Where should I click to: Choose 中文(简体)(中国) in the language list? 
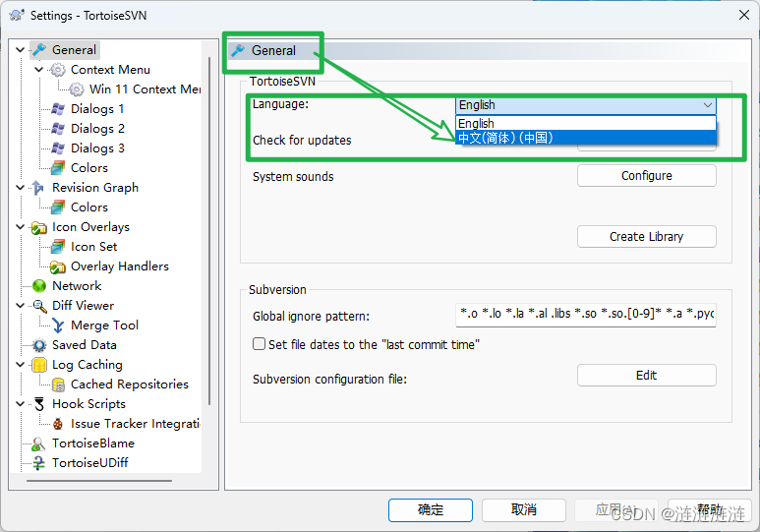coord(586,138)
